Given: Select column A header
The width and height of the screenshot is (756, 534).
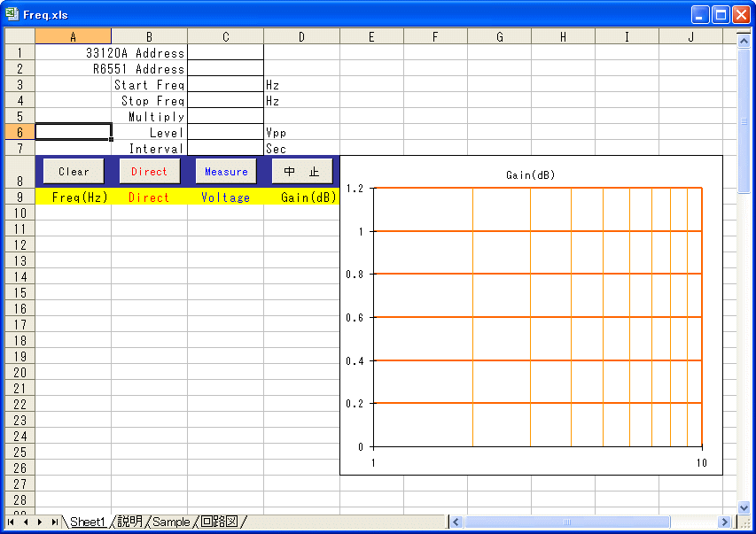Looking at the screenshot, I should pos(73,36).
